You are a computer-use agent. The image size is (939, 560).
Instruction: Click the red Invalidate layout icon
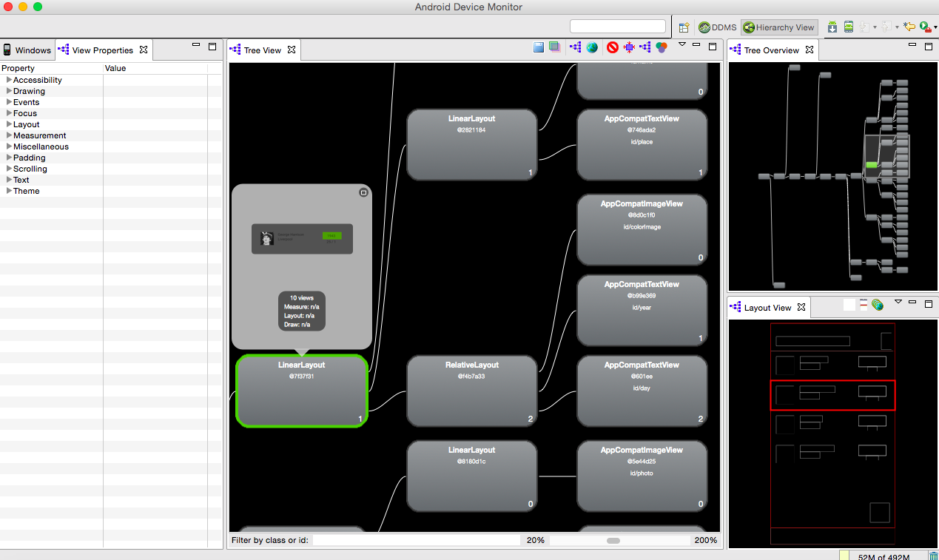[612, 47]
